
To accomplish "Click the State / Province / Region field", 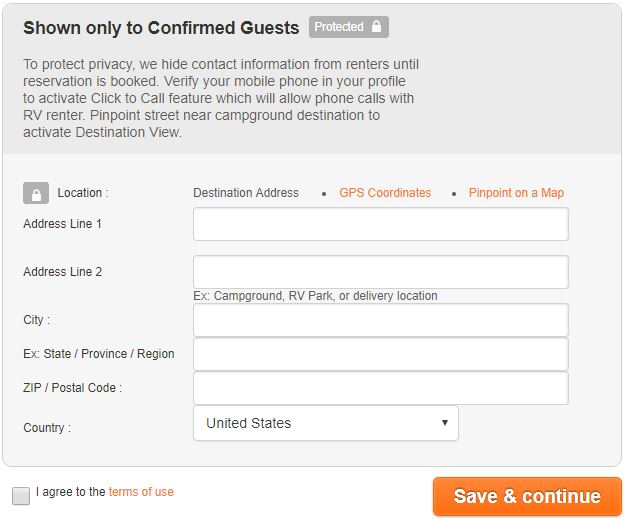I will 381,354.
